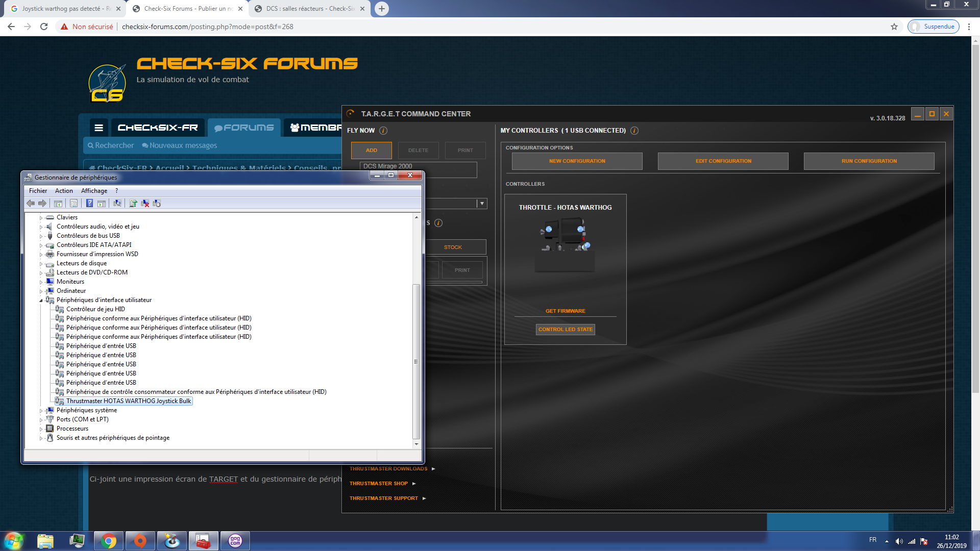Switch to DCS : salles réacteurs tab
Viewport: 980px width, 551px height.
pos(310,9)
